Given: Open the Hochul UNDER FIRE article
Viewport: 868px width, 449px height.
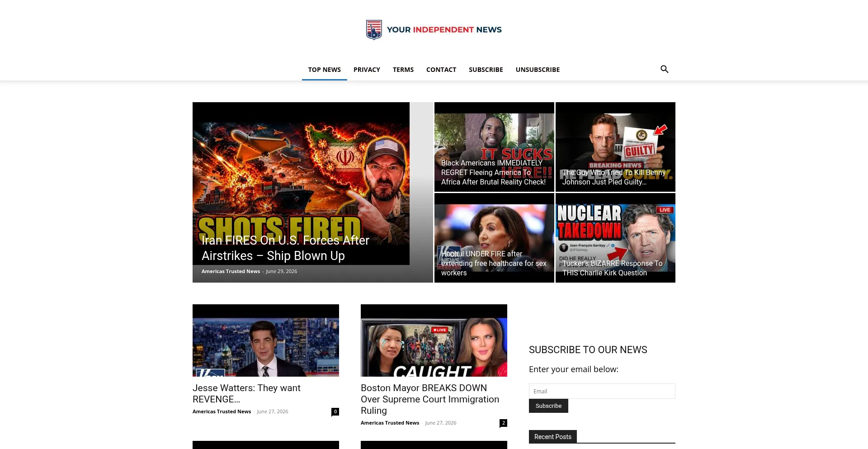Looking at the screenshot, I should coord(494,263).
